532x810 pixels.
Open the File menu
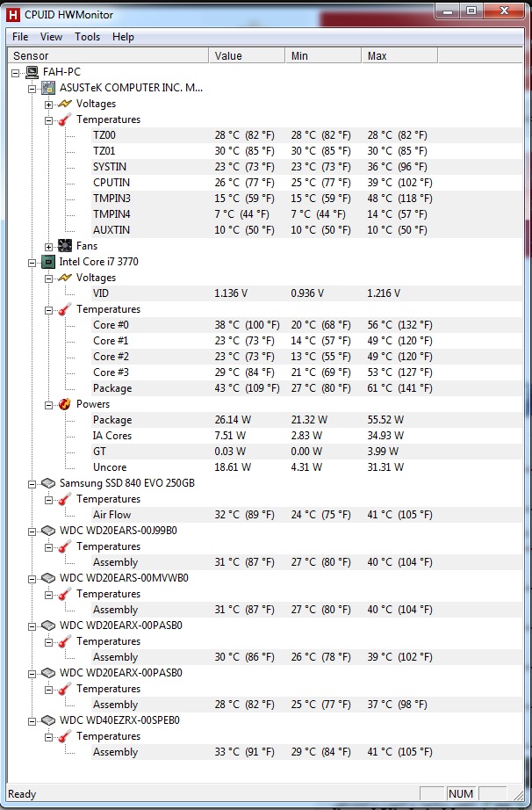click(x=20, y=37)
